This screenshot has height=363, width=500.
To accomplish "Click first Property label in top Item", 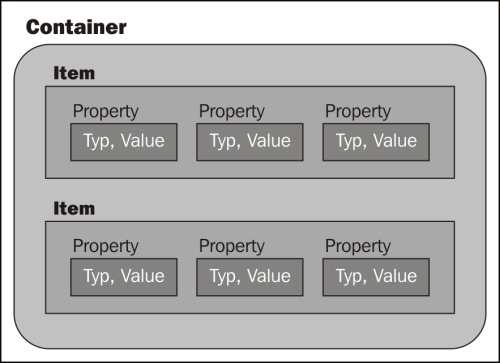I will (106, 112).
